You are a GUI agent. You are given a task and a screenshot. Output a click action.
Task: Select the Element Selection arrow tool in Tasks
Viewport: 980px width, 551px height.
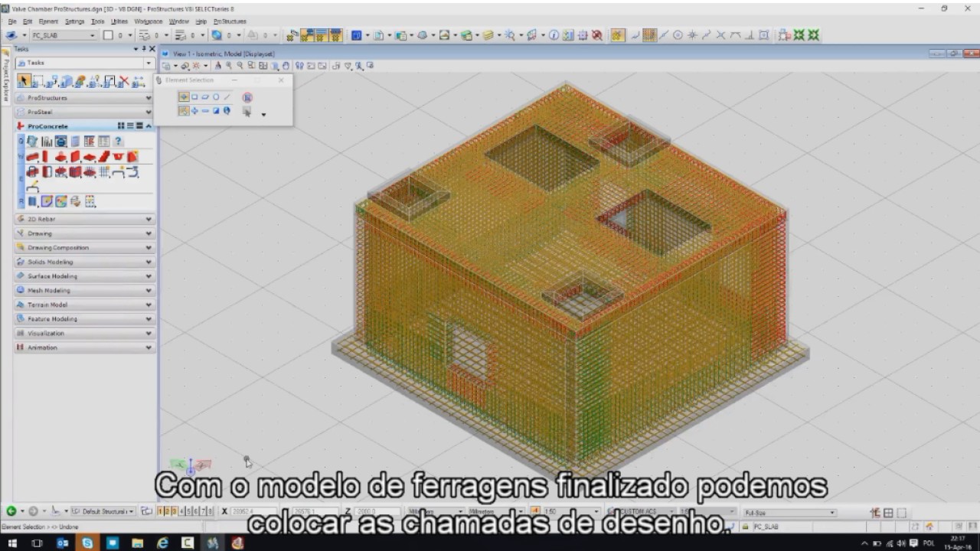tap(24, 80)
